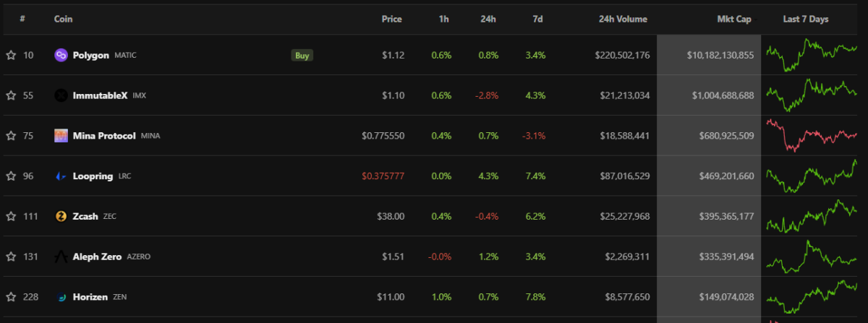Viewport: 868px width, 323px height.
Task: Sort by the 24h Volume column header
Action: 623,20
